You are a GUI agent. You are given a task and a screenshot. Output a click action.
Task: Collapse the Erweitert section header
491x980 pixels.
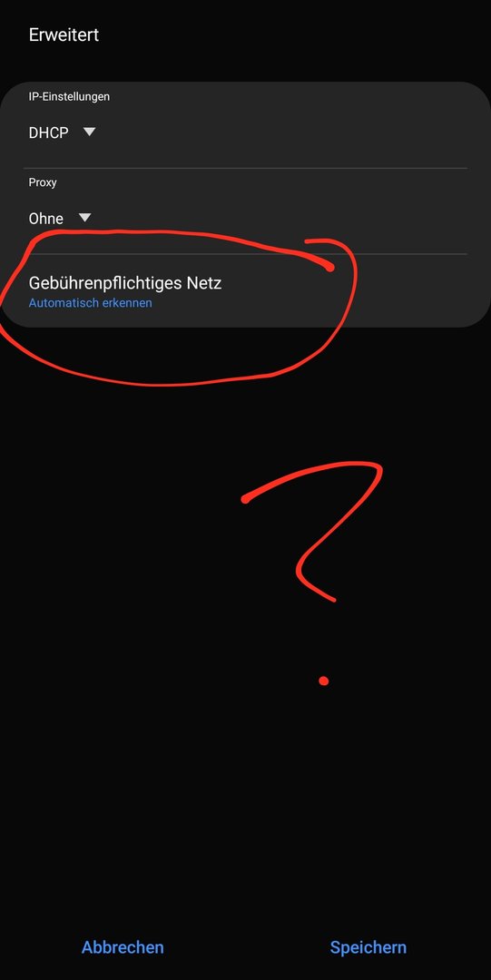click(64, 34)
